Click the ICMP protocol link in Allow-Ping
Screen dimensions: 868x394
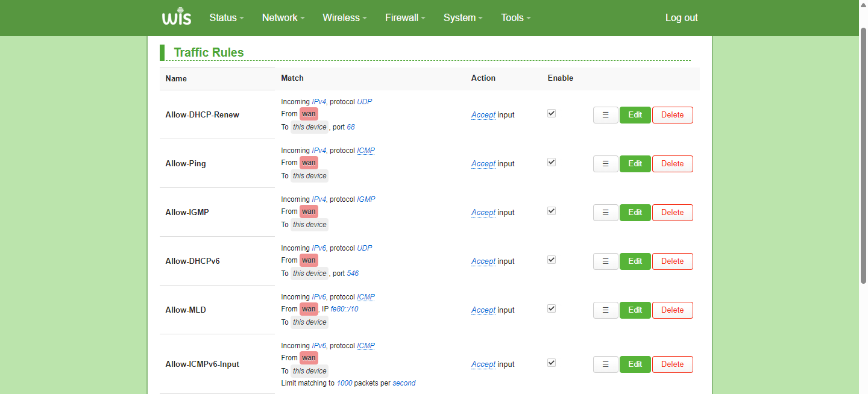point(366,151)
